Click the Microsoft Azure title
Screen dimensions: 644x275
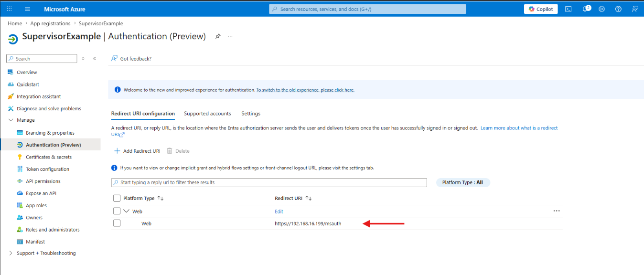pyautogui.click(x=64, y=9)
